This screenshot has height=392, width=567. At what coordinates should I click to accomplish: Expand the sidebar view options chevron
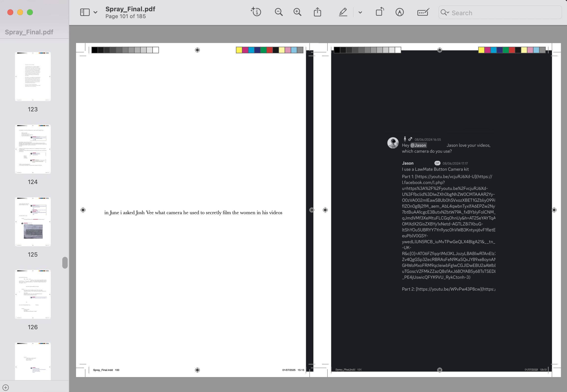point(96,12)
